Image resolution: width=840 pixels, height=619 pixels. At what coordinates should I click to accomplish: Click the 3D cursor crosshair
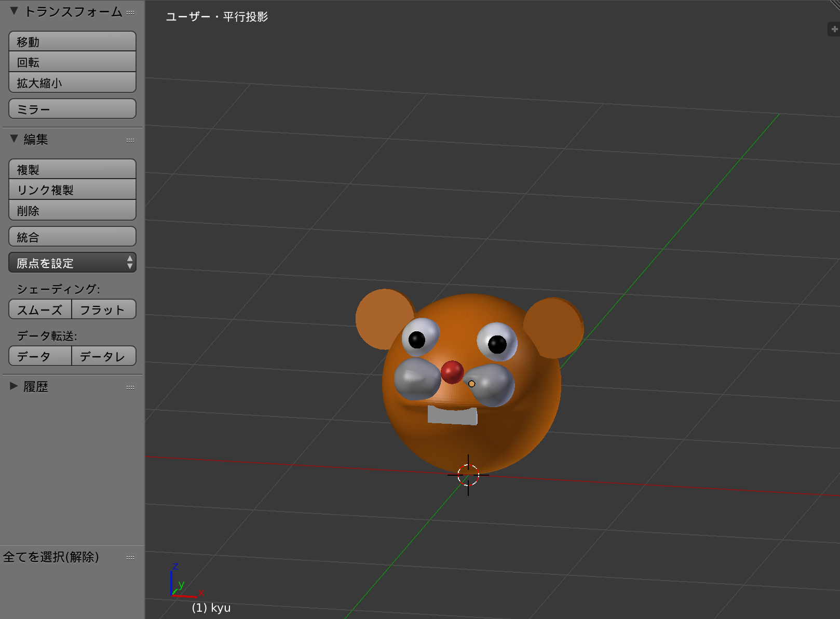click(468, 475)
